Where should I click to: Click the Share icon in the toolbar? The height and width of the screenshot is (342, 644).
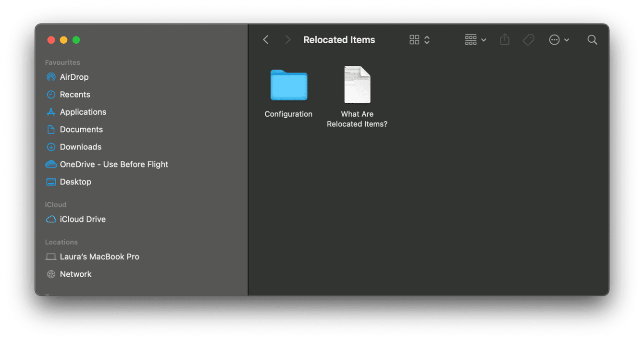coord(505,39)
